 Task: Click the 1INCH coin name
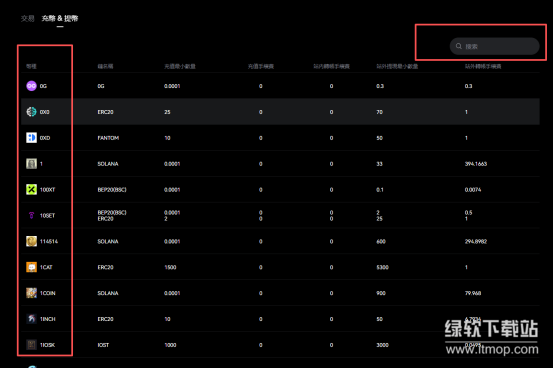coord(48,319)
